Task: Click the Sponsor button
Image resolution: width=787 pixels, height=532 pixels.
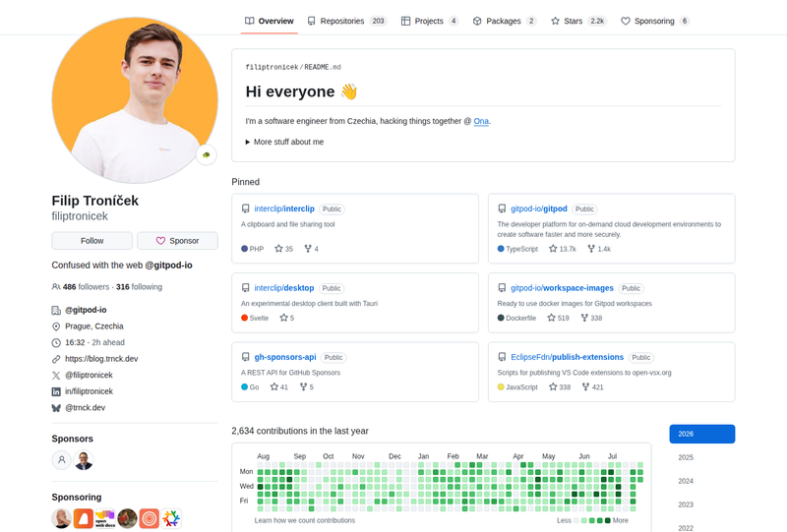Action: pyautogui.click(x=178, y=241)
